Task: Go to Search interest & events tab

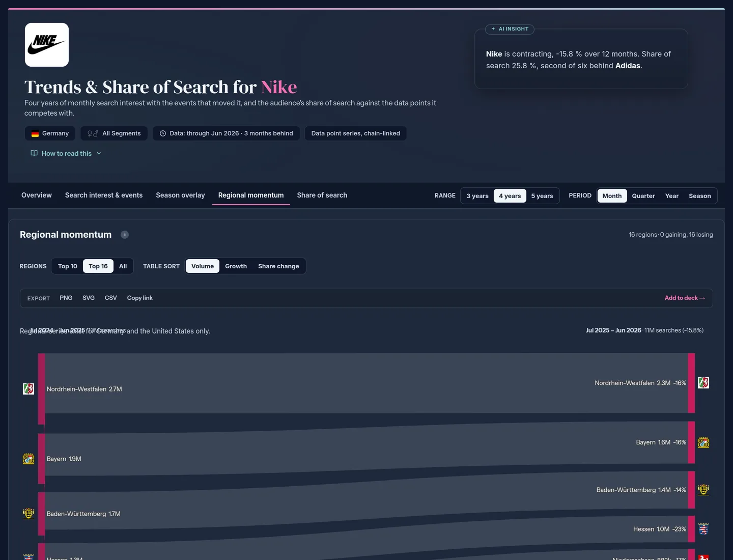Action: pyautogui.click(x=104, y=195)
